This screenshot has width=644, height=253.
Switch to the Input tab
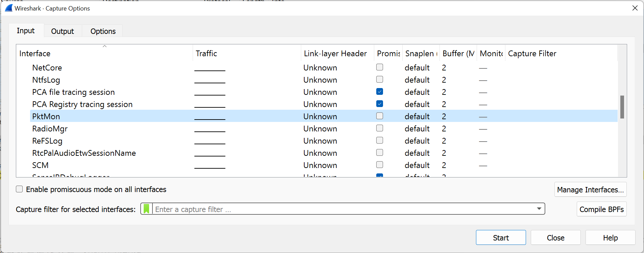tap(26, 30)
